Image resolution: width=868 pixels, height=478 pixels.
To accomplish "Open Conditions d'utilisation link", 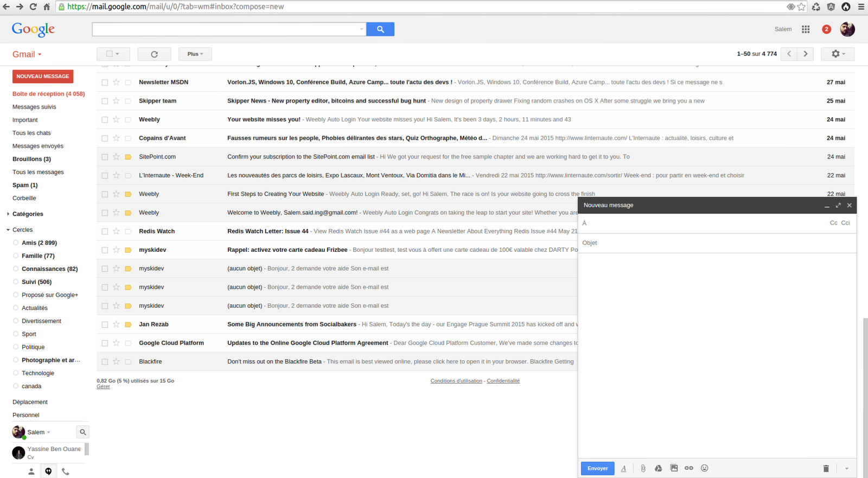I will [456, 381].
